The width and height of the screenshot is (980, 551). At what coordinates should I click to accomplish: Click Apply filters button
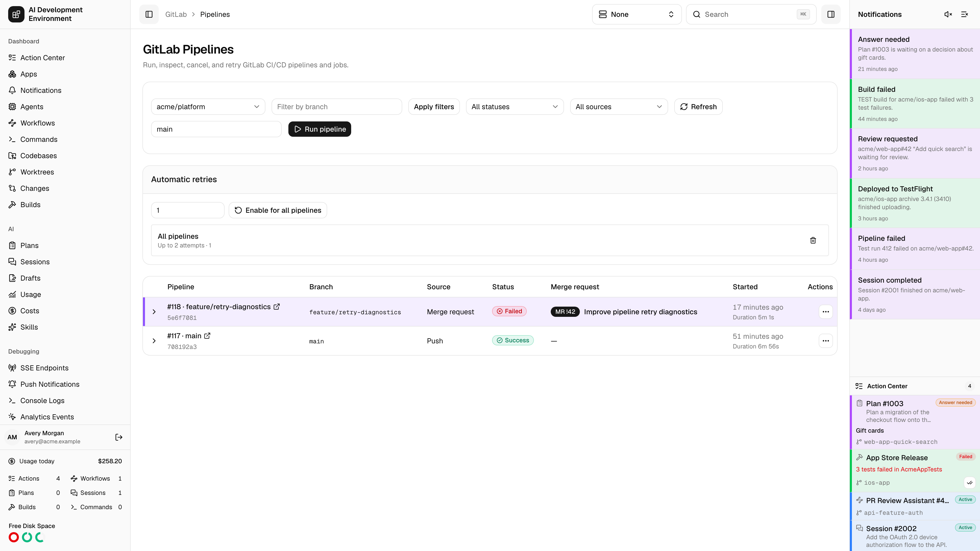(x=434, y=107)
